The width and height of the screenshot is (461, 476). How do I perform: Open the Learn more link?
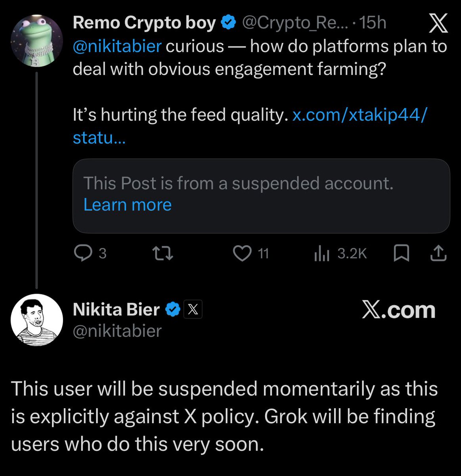pyautogui.click(x=127, y=205)
